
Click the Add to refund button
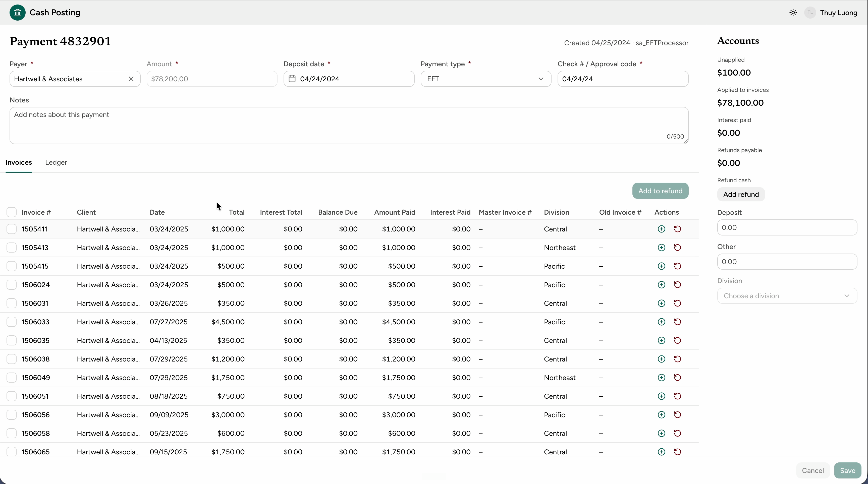(x=660, y=191)
